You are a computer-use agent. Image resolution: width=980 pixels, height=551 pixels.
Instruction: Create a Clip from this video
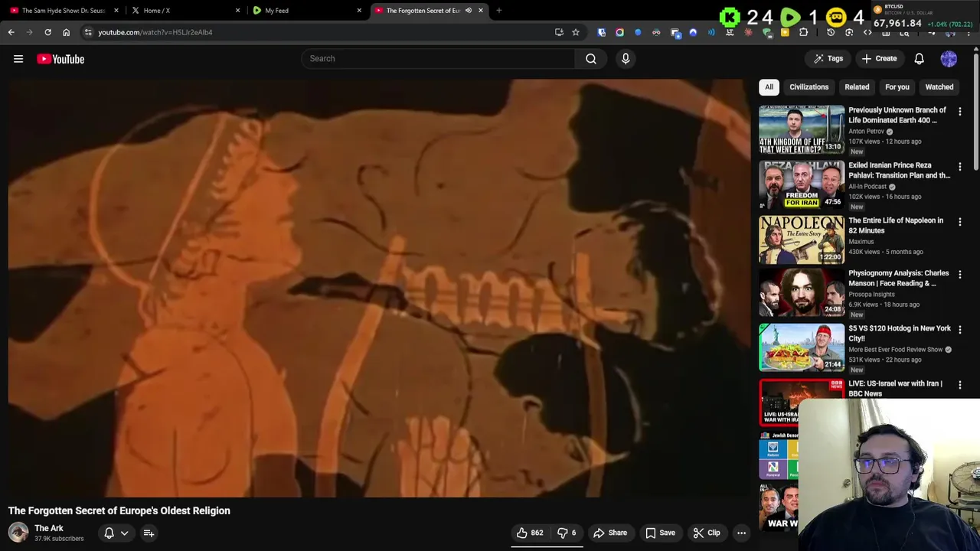point(707,533)
